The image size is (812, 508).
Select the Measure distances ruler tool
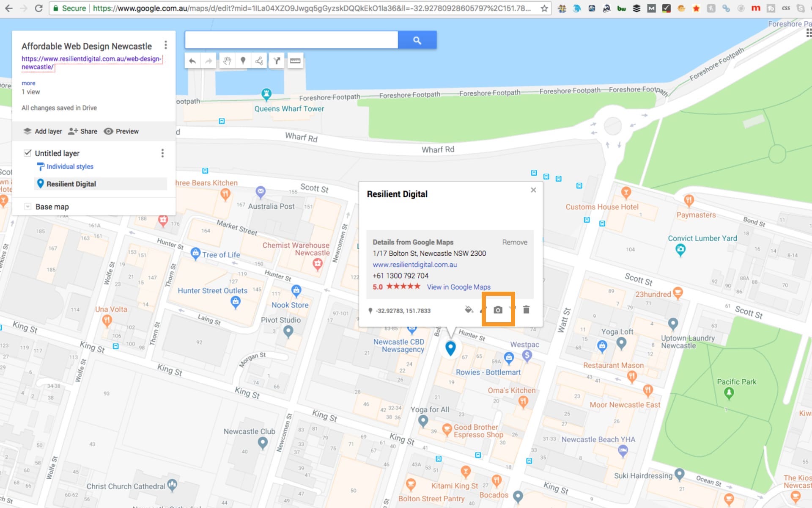coord(295,61)
